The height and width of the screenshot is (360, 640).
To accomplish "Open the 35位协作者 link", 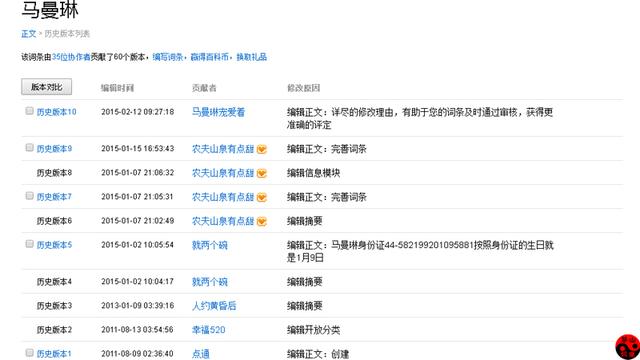I will (x=71, y=57).
